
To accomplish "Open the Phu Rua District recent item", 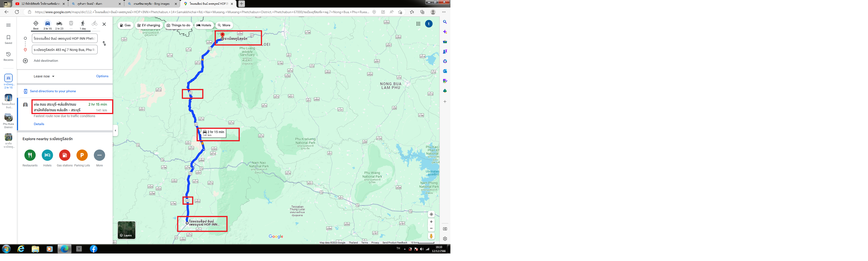I will 8,121.
